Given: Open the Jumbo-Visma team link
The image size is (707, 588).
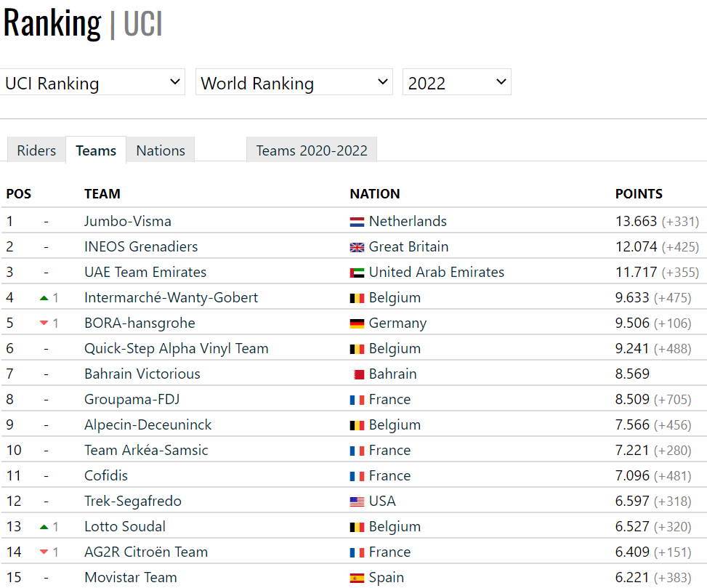Looking at the screenshot, I should 128,221.
